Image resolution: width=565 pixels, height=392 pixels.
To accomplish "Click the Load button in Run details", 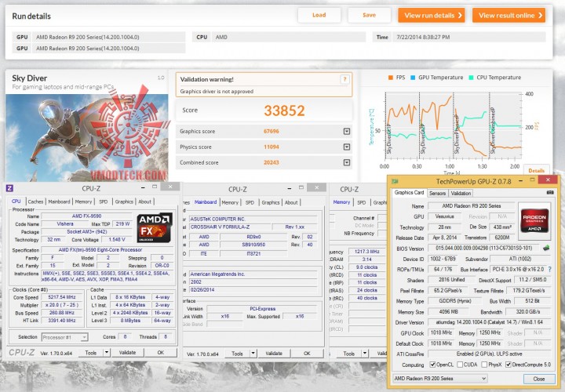I will point(319,15).
